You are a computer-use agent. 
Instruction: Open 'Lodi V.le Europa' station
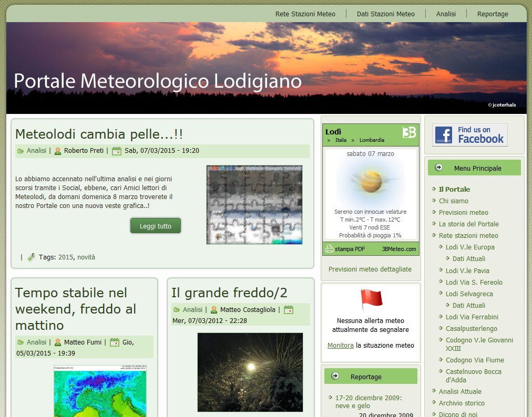click(470, 247)
